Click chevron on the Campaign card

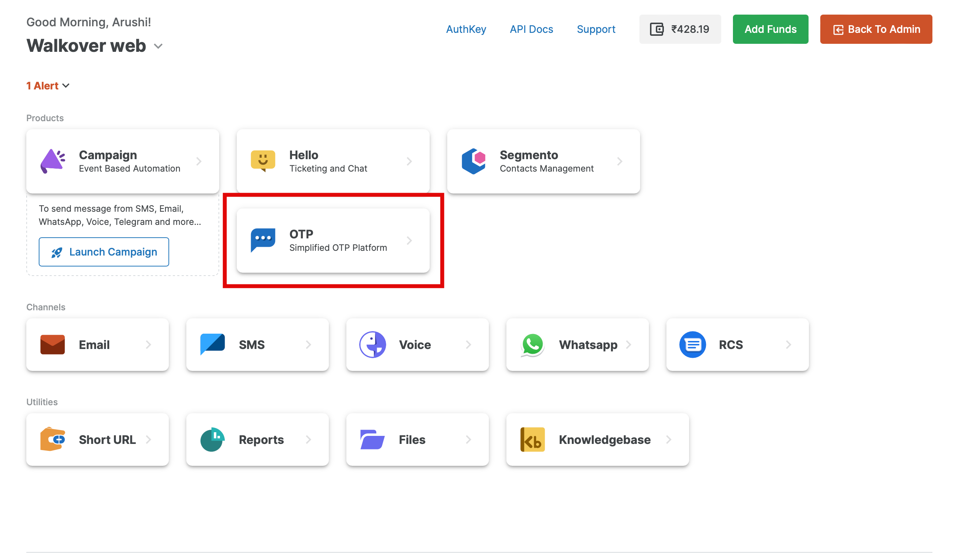[199, 161]
